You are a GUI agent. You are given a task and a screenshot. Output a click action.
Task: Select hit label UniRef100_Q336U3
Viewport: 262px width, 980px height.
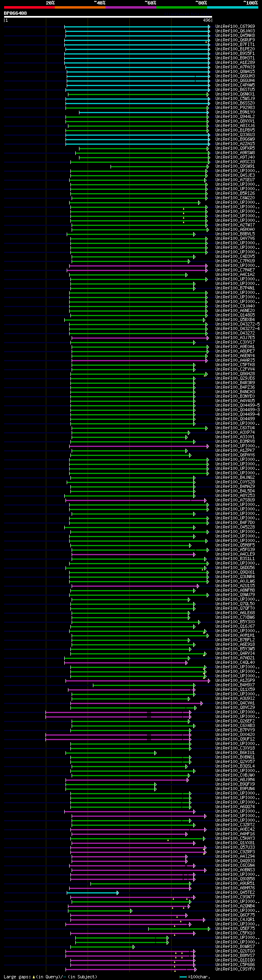(x=235, y=134)
